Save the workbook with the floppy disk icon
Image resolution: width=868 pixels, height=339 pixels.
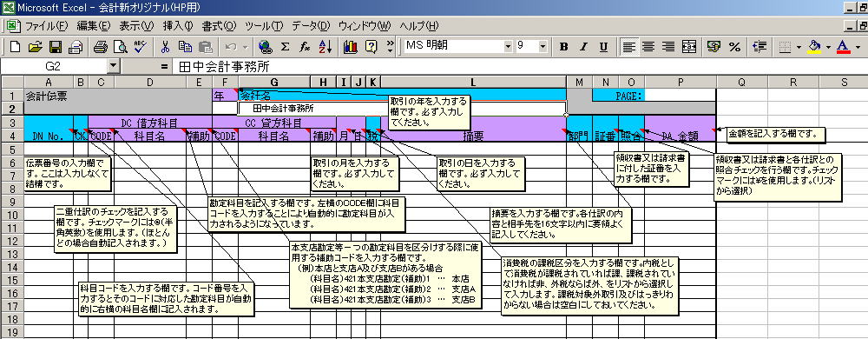tap(56, 47)
